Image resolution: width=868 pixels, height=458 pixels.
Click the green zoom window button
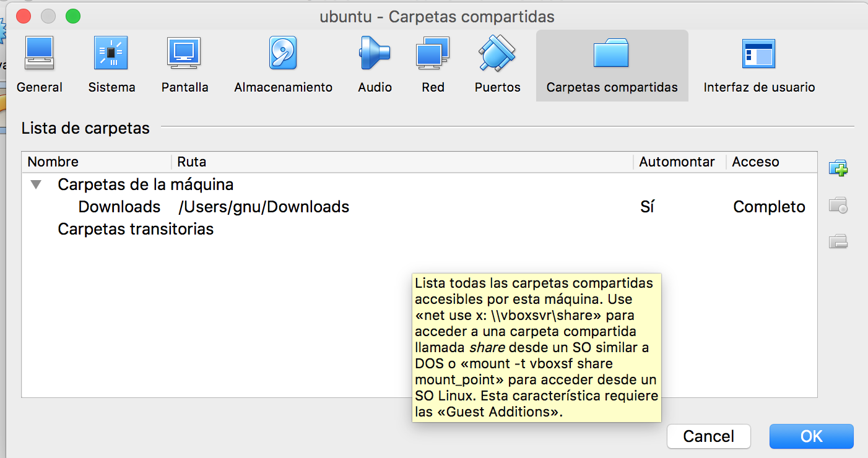click(73, 16)
